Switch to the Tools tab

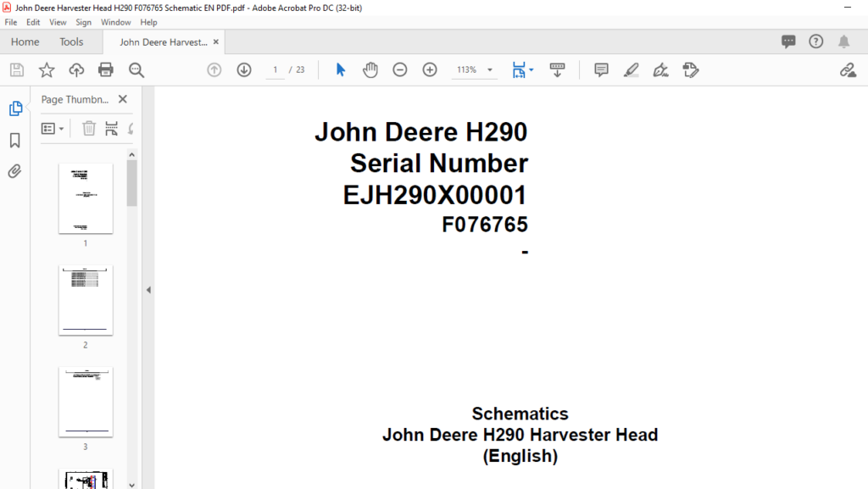(x=71, y=42)
